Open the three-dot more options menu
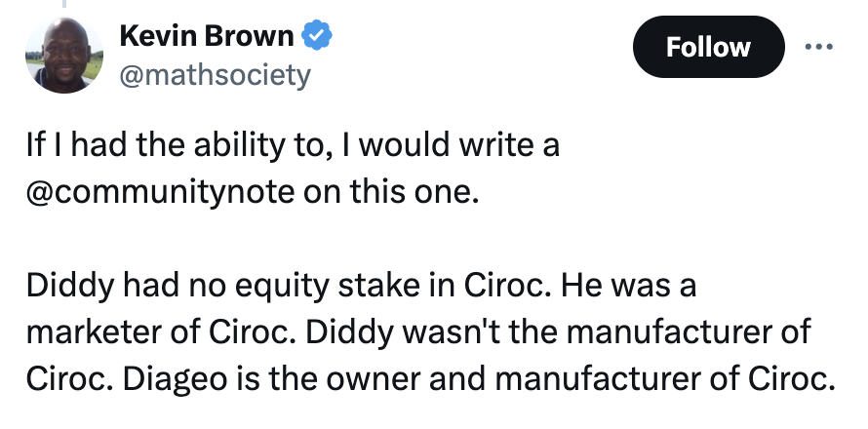Image resolution: width=868 pixels, height=429 pixels. pyautogui.click(x=818, y=47)
